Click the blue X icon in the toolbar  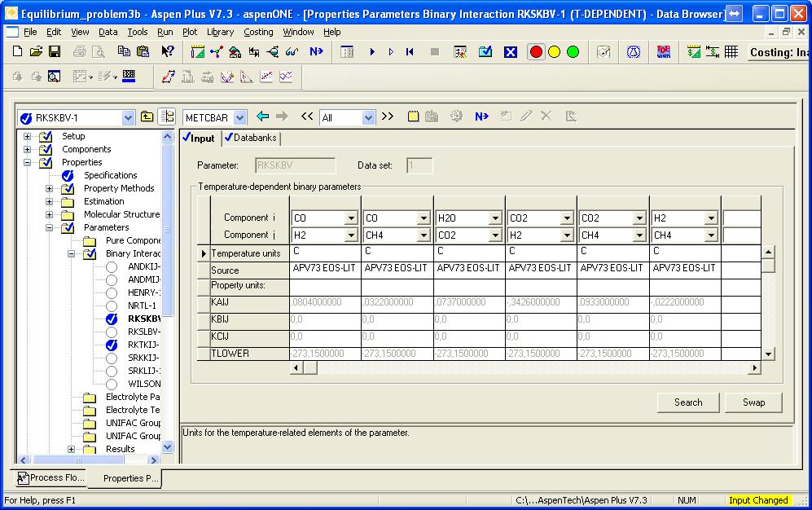511,52
